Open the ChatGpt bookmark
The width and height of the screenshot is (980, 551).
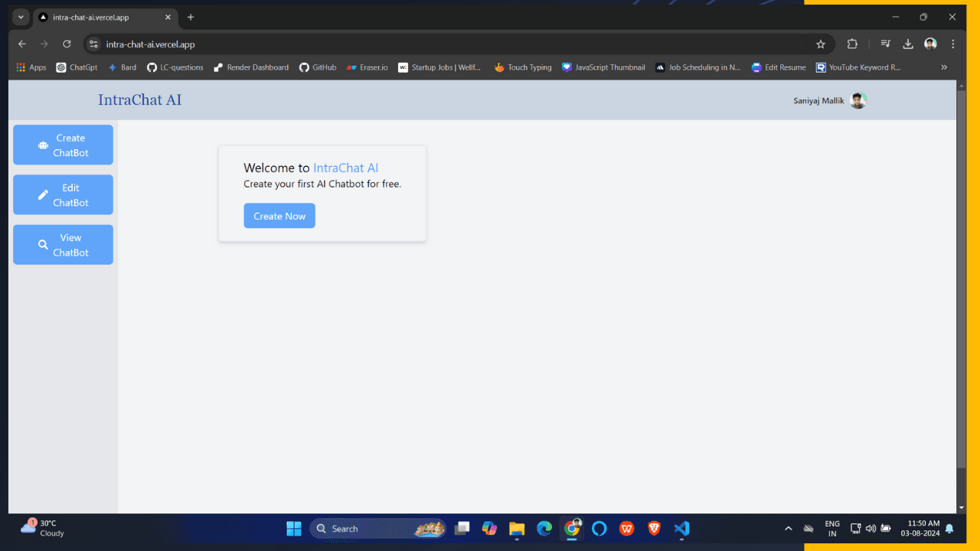(x=77, y=67)
